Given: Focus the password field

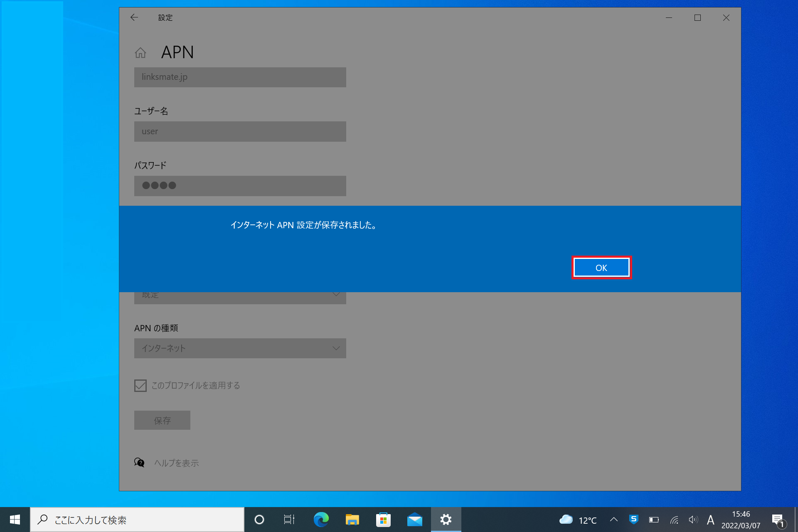Looking at the screenshot, I should coord(240,186).
